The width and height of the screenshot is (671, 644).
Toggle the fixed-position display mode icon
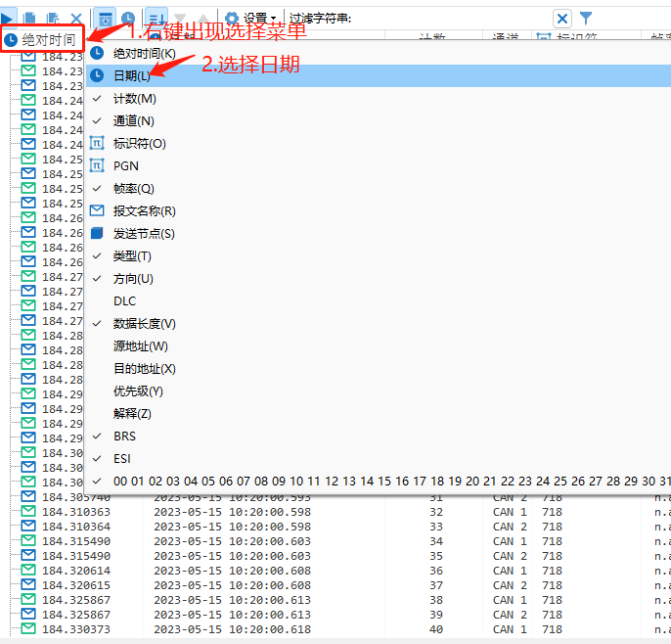[x=105, y=19]
